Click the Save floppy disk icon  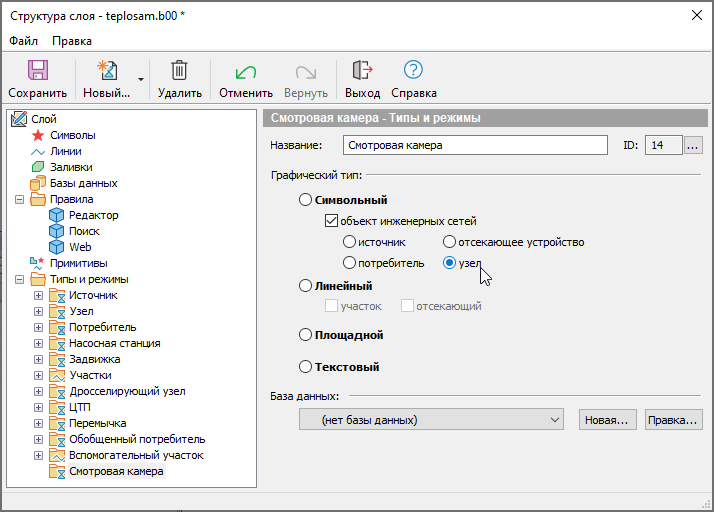37,71
